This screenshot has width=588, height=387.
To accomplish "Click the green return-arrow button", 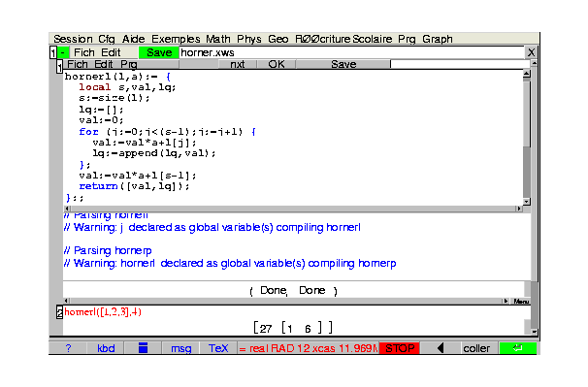I will tap(517, 348).
